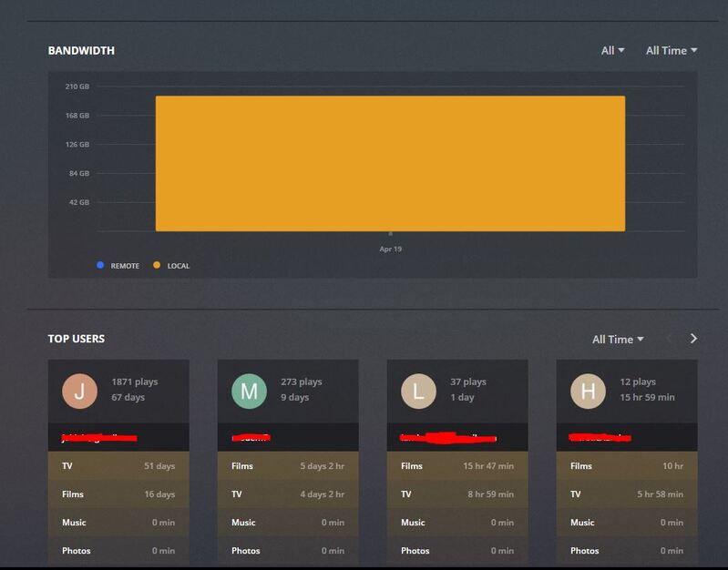
Task: Click the BANDWIDTH section heading
Action: pyautogui.click(x=81, y=51)
